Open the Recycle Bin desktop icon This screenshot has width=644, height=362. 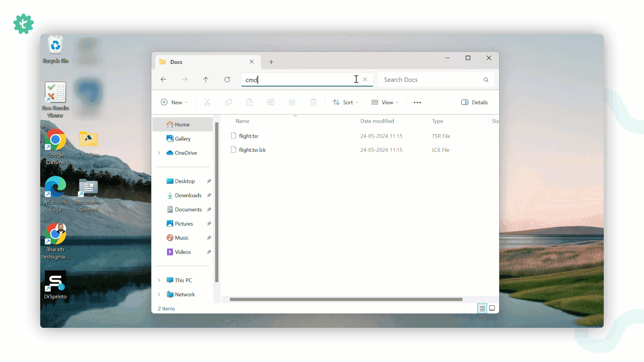pyautogui.click(x=55, y=49)
